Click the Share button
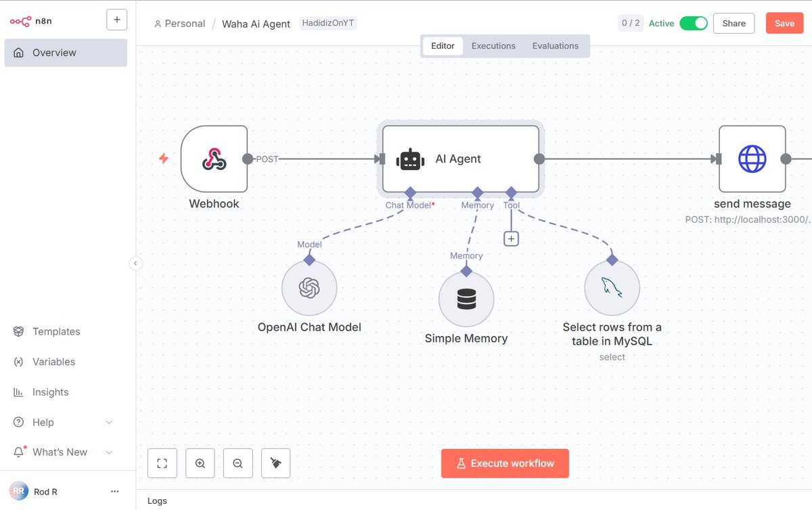This screenshot has height=510, width=812. 734,23
